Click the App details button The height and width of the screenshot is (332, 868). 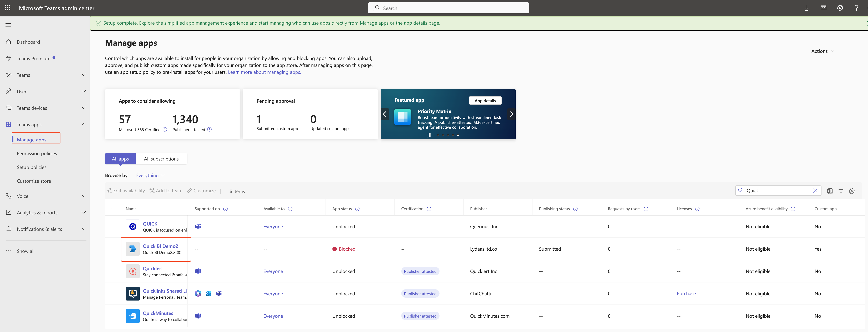[485, 101]
